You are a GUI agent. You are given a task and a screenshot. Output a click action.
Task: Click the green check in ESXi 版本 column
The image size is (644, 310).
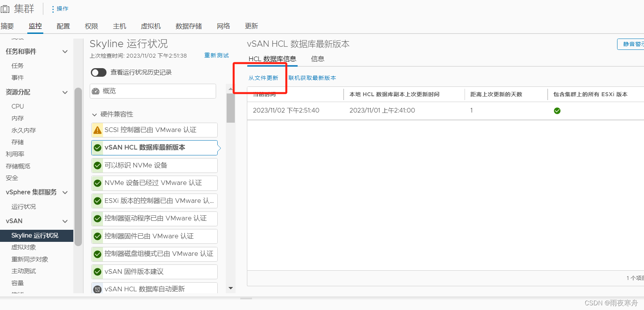tap(557, 111)
